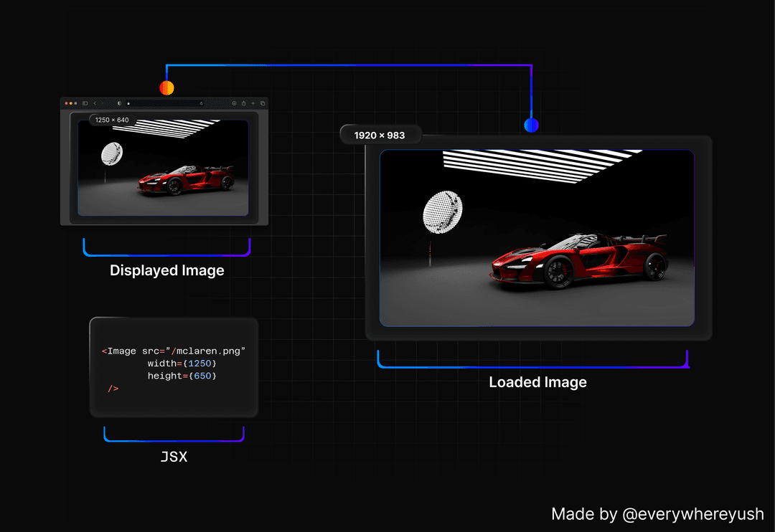This screenshot has height=532, width=775.
Task: Click the orange-red gradient connector dot
Action: (166, 87)
